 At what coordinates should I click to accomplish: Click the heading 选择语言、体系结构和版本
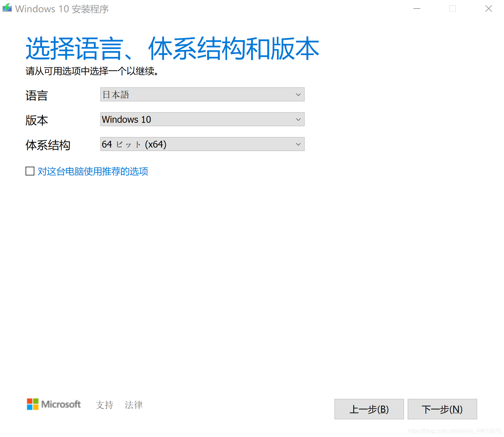(x=173, y=49)
